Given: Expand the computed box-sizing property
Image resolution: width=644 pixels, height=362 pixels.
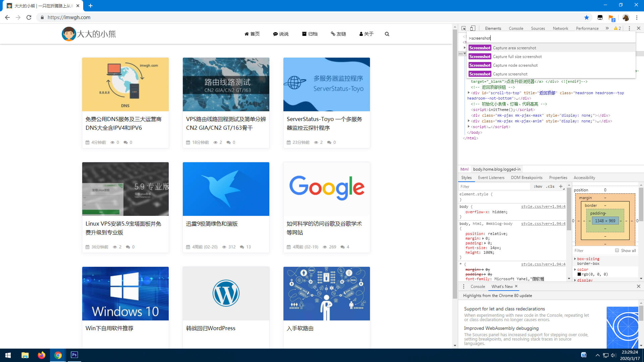Looking at the screenshot, I should pos(575,259).
